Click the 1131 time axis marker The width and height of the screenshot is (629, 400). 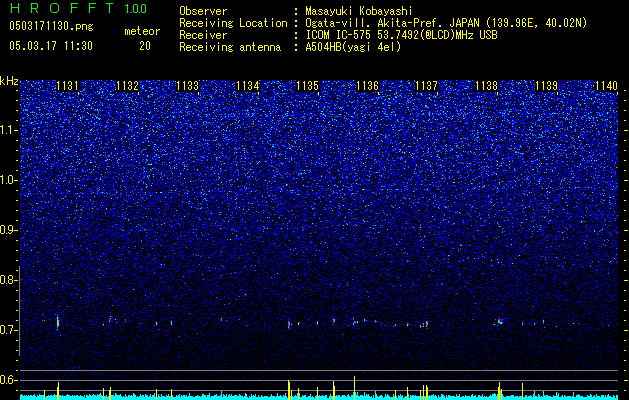tap(67, 86)
